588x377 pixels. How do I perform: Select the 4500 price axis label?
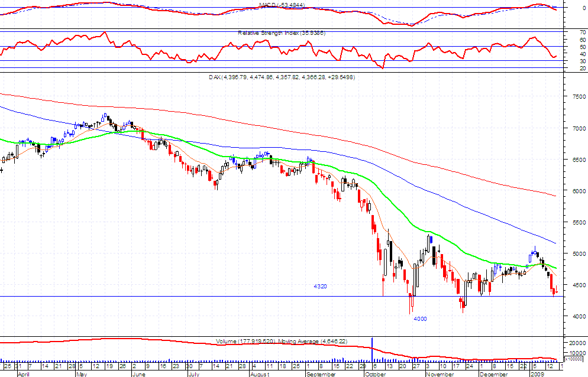[x=579, y=285]
